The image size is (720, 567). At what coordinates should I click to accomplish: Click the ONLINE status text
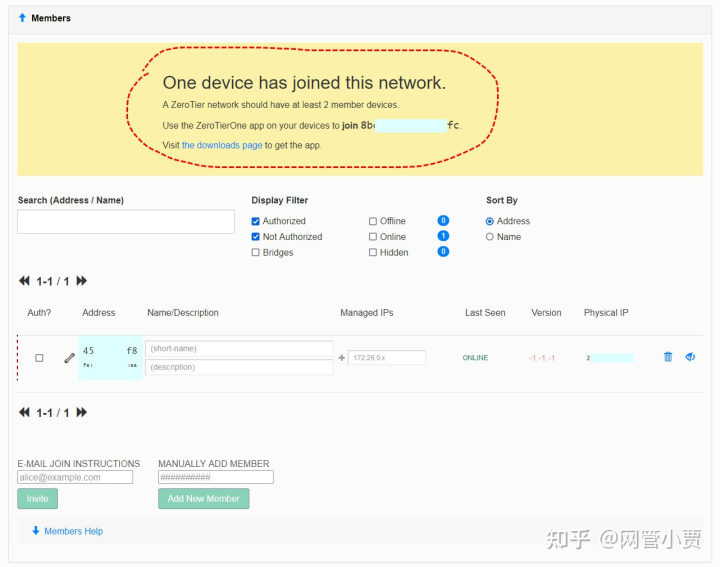pyautogui.click(x=475, y=358)
